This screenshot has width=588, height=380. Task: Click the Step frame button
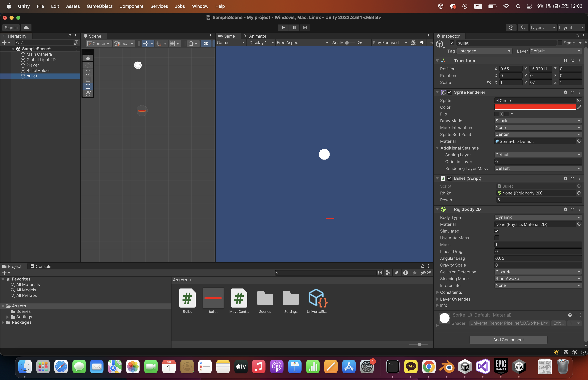[x=305, y=27]
